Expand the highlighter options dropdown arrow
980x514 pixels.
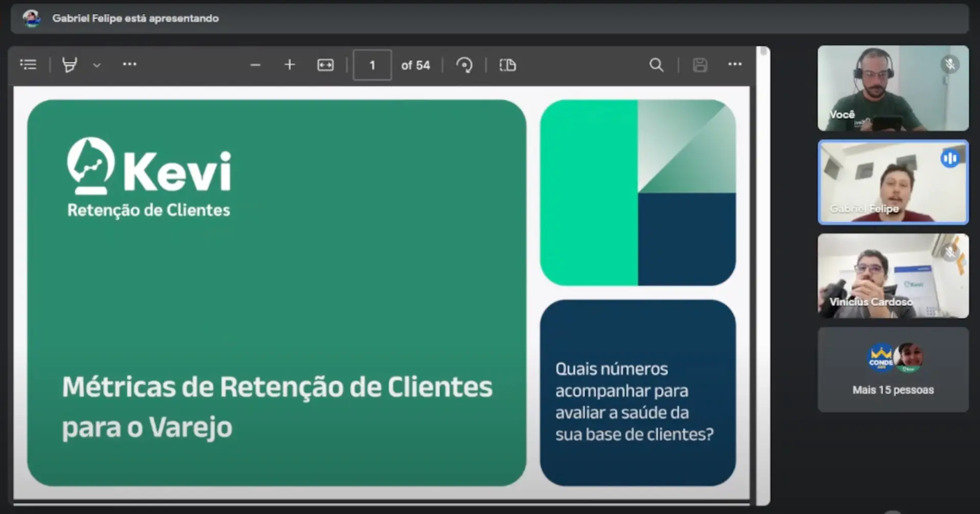[x=97, y=65]
